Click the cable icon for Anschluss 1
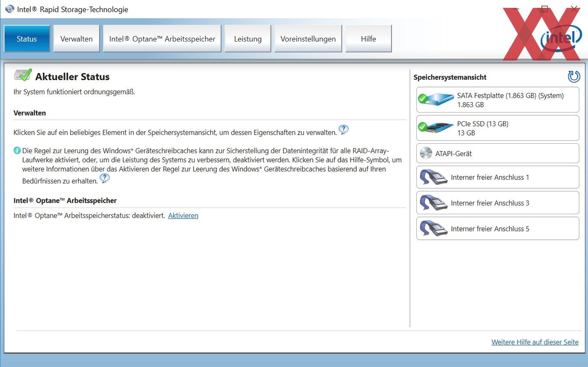 433,177
